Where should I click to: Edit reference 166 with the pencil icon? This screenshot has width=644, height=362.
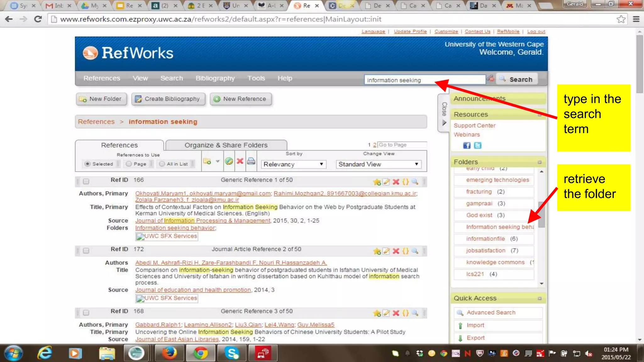tap(386, 182)
